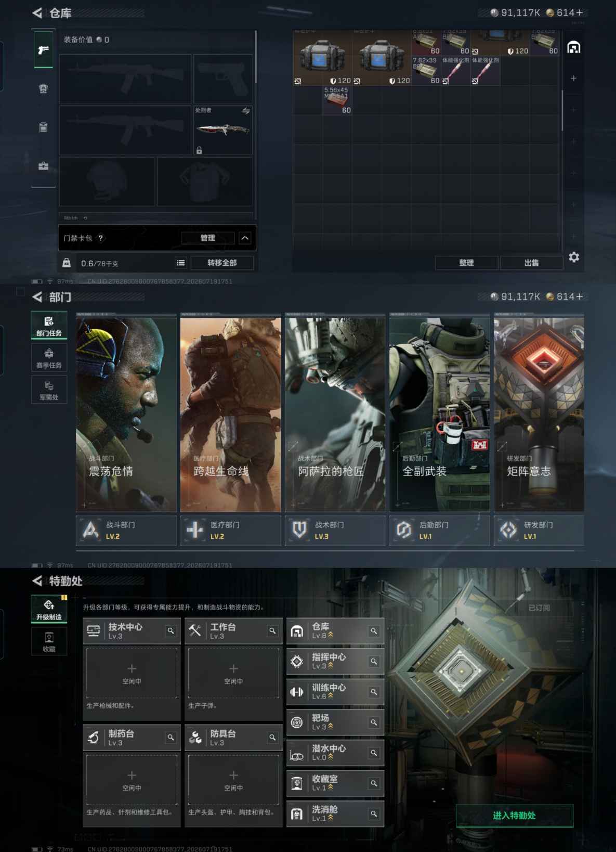Open the 收藏 tab in 特勤处

[49, 642]
